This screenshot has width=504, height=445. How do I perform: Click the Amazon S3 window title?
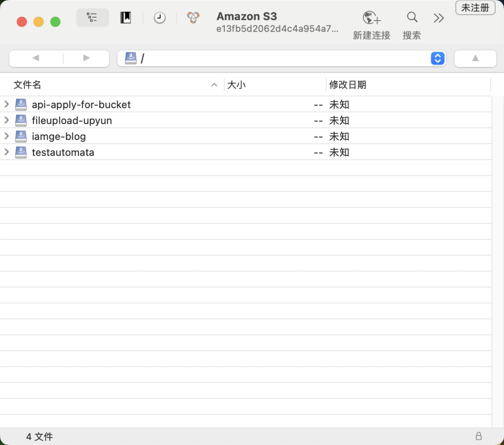pyautogui.click(x=246, y=16)
